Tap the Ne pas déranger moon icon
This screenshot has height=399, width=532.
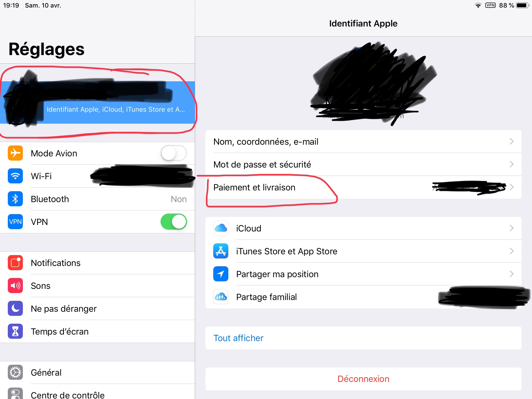tap(15, 309)
